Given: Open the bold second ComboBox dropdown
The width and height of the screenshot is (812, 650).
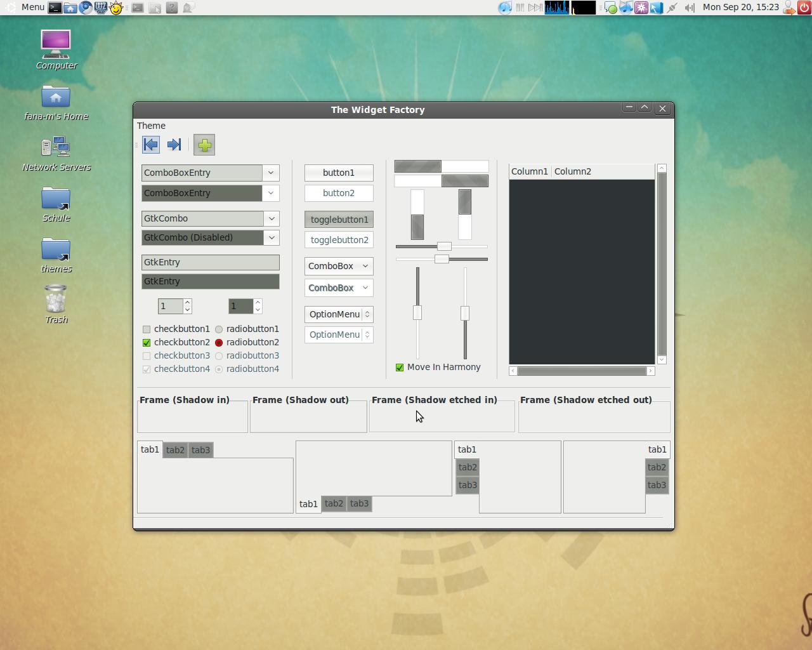Looking at the screenshot, I should [x=339, y=288].
